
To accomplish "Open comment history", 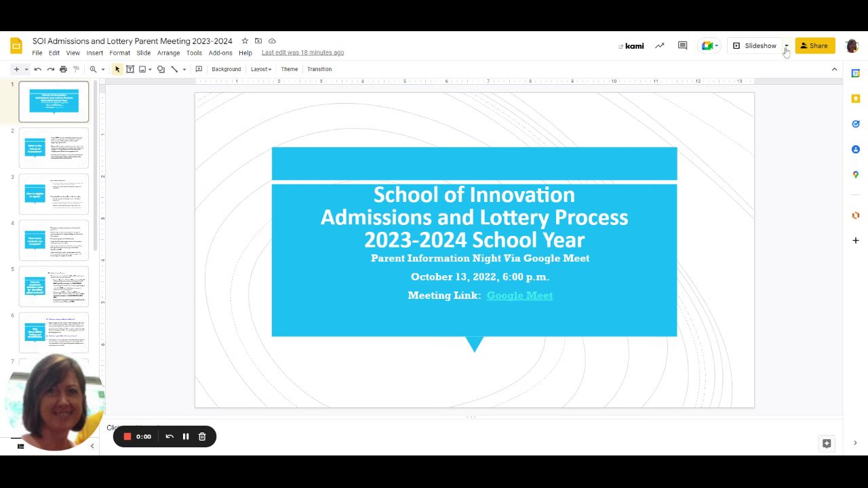I will coord(683,46).
